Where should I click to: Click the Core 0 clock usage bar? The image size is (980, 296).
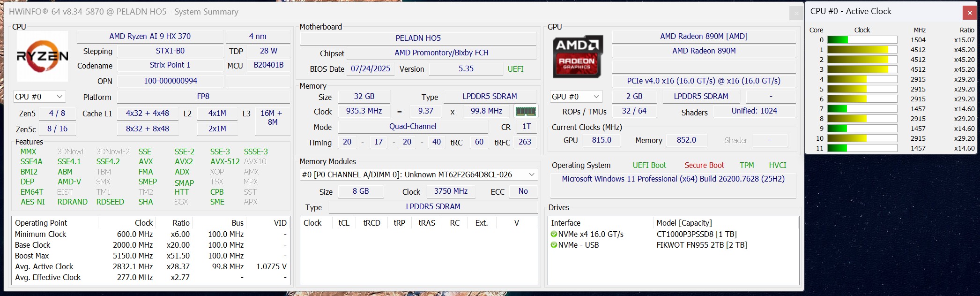tap(862, 40)
